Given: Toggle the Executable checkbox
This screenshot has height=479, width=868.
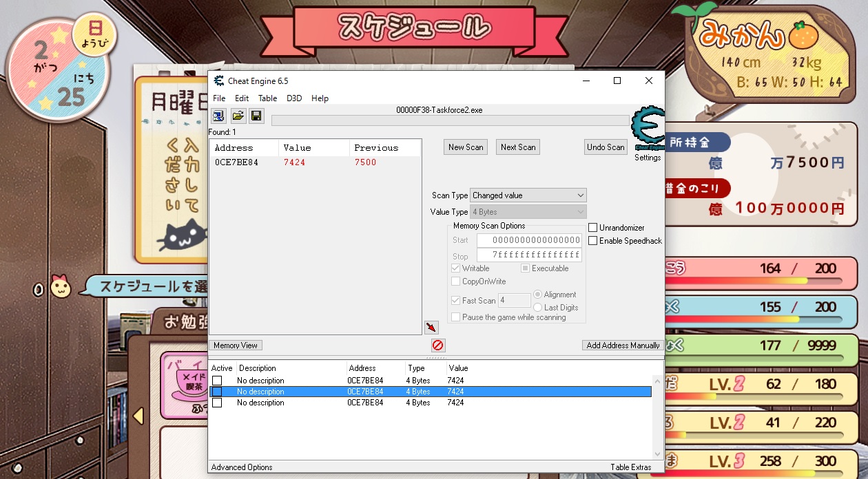Looking at the screenshot, I should coord(525,268).
